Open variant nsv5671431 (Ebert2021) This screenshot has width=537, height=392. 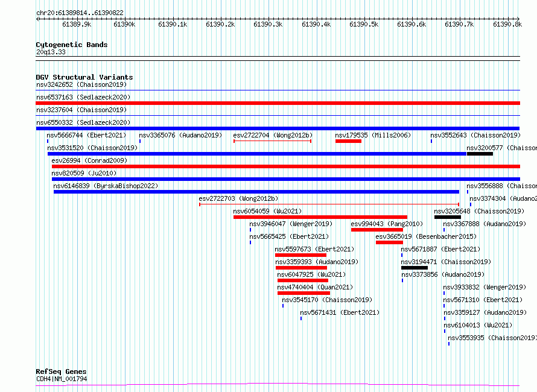pyautogui.click(x=340, y=312)
